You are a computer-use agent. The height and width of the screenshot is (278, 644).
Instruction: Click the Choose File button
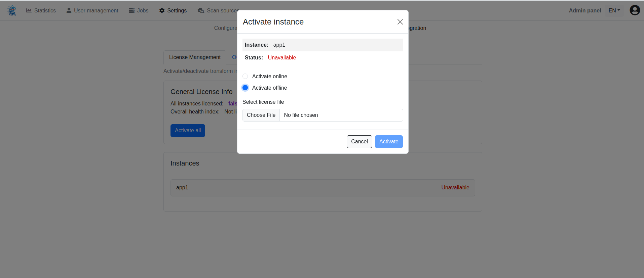point(261,115)
